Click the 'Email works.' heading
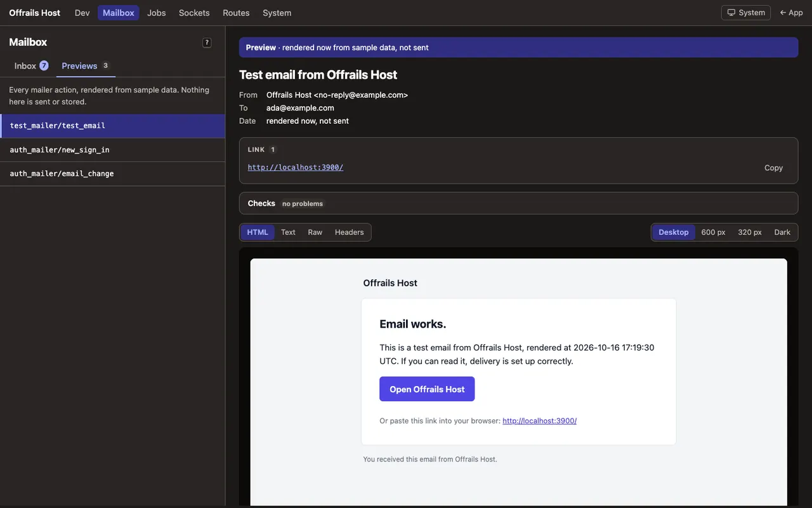This screenshot has height=508, width=812. (412, 324)
